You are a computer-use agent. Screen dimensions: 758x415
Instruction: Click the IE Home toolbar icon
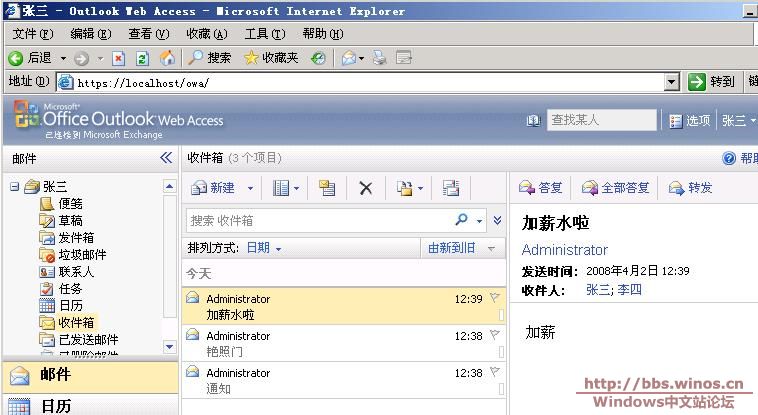[x=167, y=58]
